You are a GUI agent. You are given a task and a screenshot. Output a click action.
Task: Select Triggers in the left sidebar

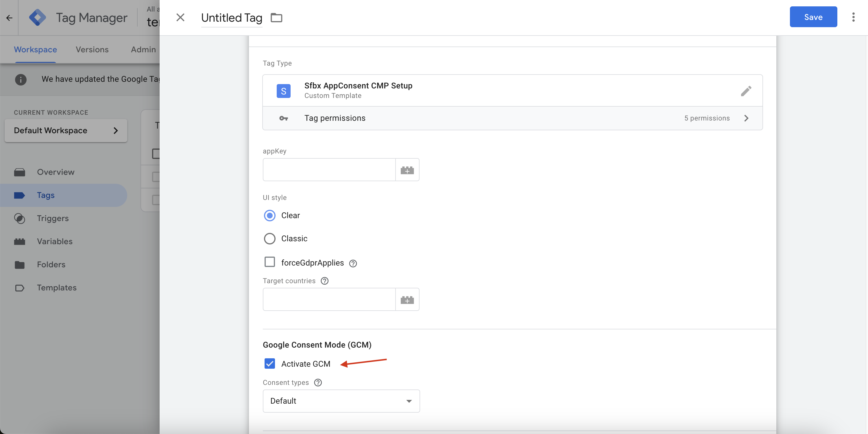tap(53, 218)
